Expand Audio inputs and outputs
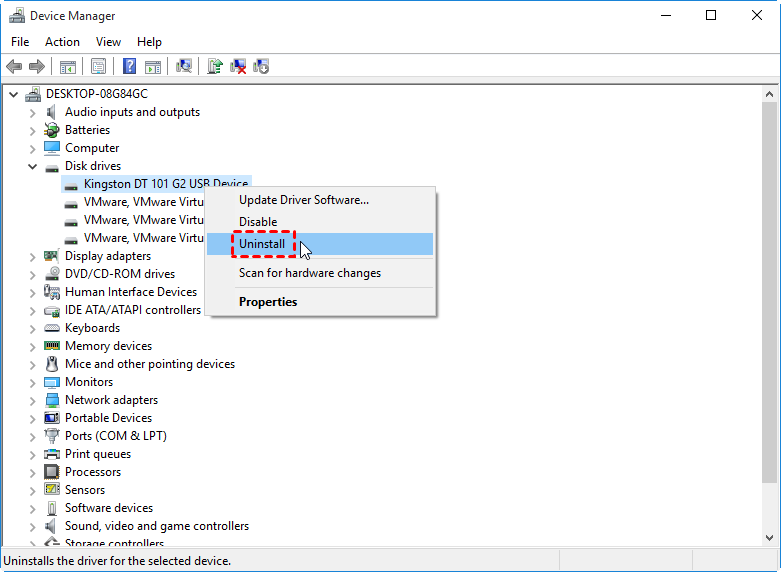This screenshot has height=572, width=781. (33, 113)
